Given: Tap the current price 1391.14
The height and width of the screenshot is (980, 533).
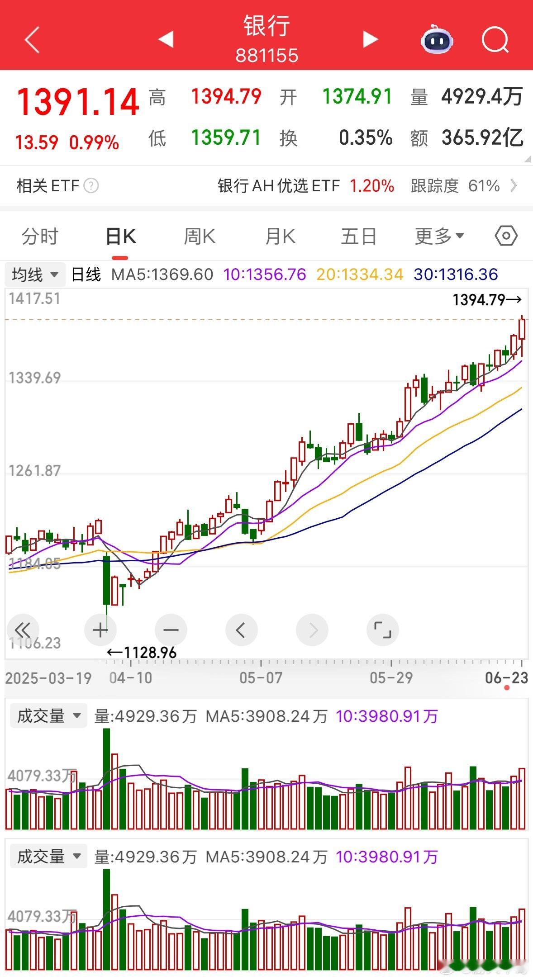Looking at the screenshot, I should pos(78,102).
